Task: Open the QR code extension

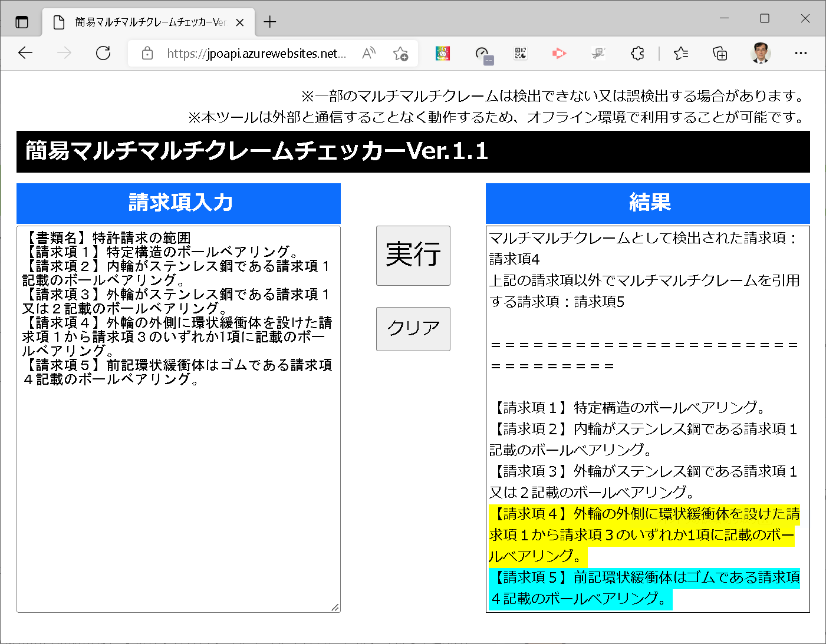Action: tap(521, 53)
